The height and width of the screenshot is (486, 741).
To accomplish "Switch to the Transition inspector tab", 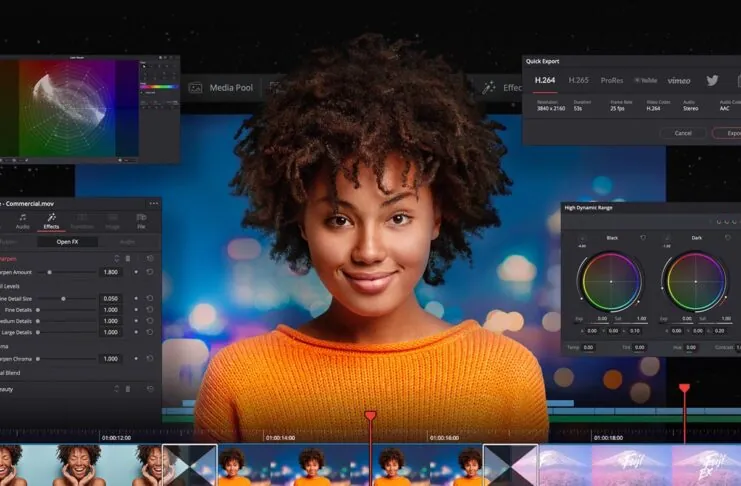I will click(x=82, y=221).
